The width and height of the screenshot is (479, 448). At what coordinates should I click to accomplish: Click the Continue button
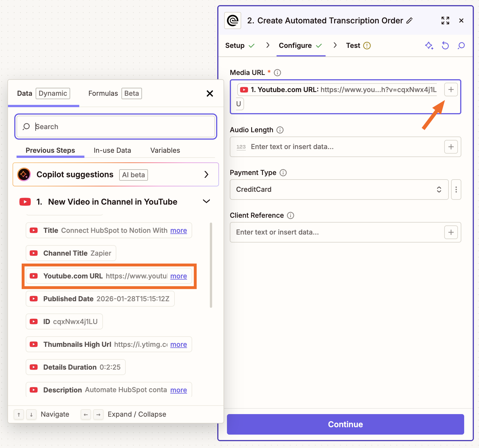345,424
